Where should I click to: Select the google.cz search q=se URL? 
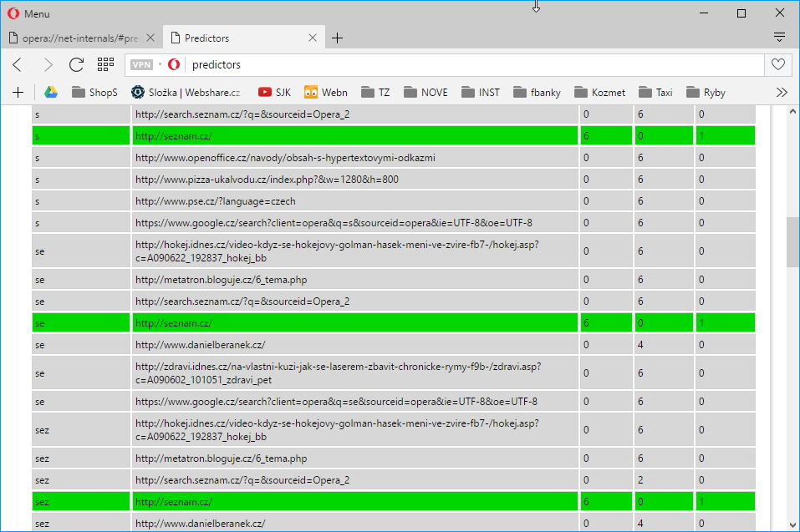(x=355, y=402)
